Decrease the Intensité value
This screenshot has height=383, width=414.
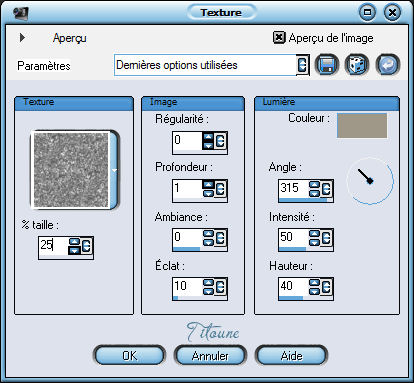(315, 242)
